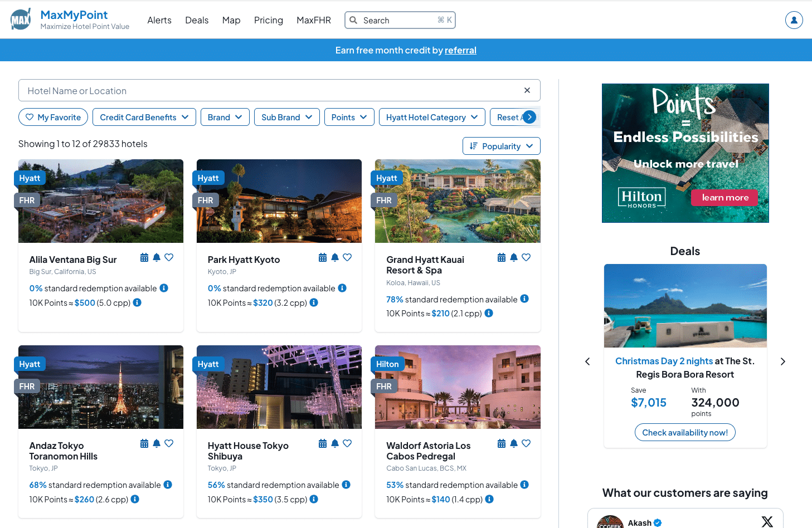Image resolution: width=812 pixels, height=528 pixels.
Task: Open calendar for Alila Ventana Big Sur
Action: (x=144, y=257)
